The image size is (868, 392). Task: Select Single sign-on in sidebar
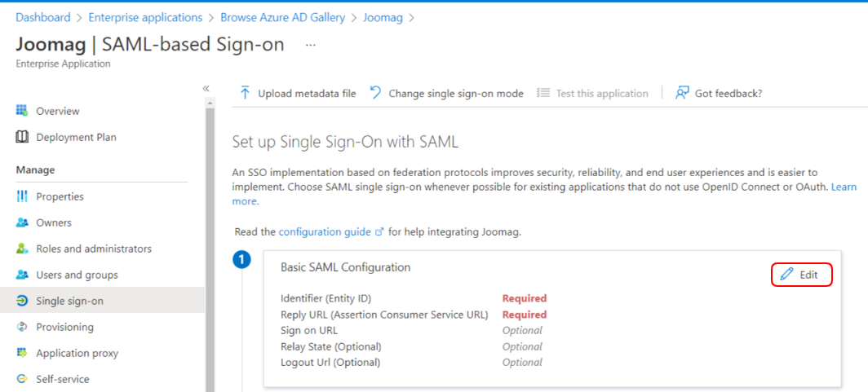point(69,301)
